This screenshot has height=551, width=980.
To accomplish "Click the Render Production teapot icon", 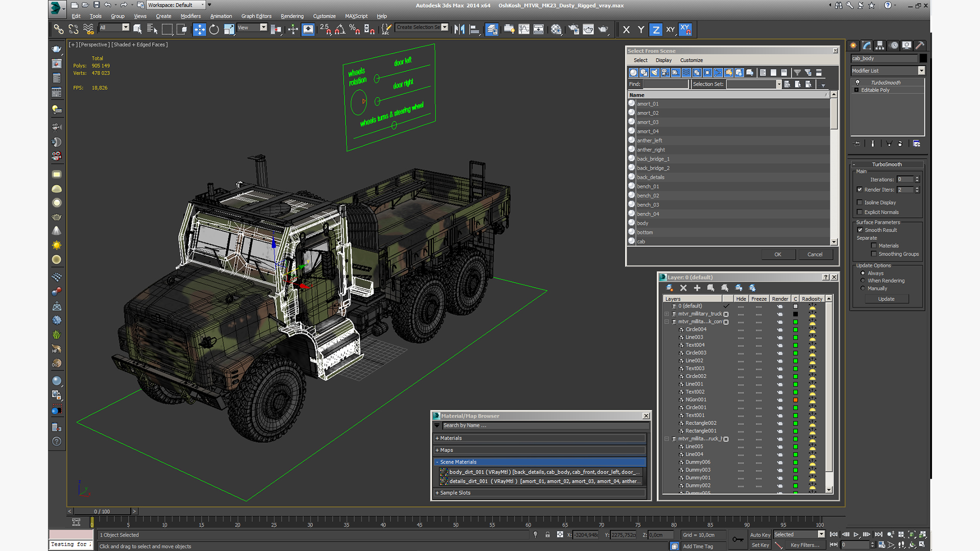I will 603,30.
